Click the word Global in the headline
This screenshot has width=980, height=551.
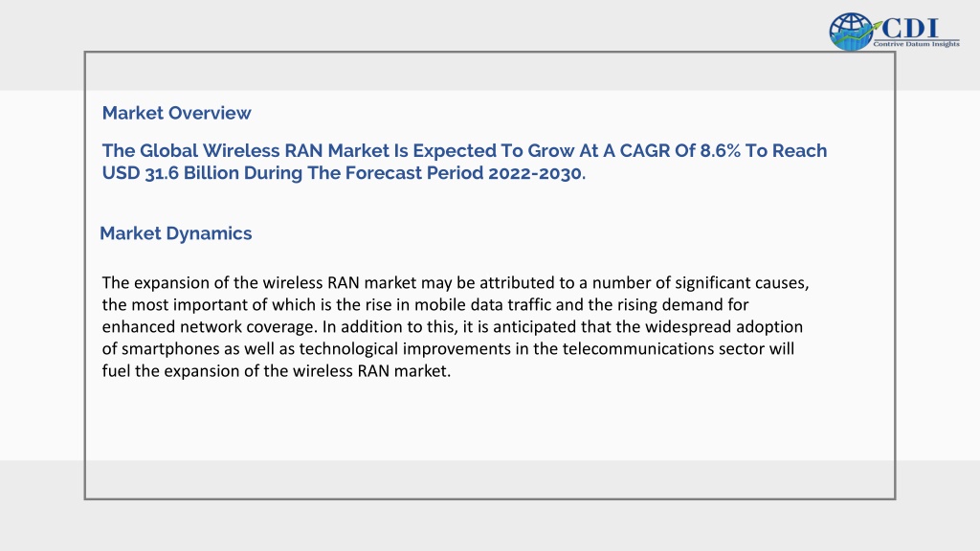[x=168, y=150]
